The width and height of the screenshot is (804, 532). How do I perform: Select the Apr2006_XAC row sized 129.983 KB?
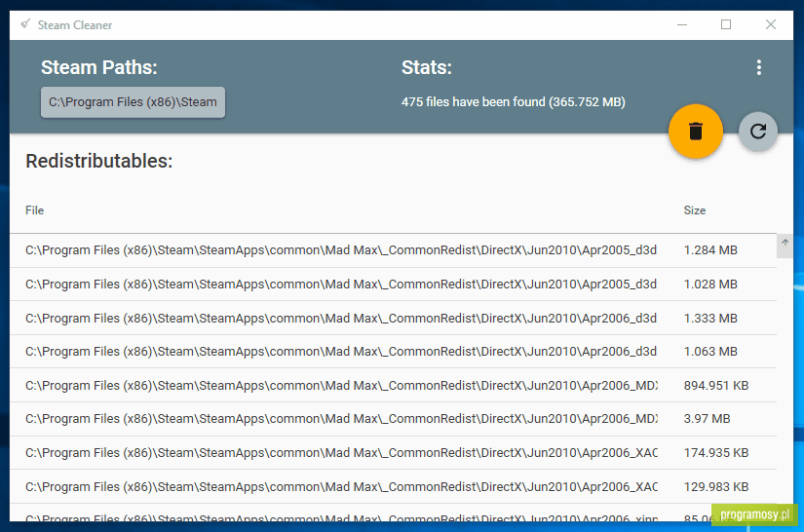394,486
